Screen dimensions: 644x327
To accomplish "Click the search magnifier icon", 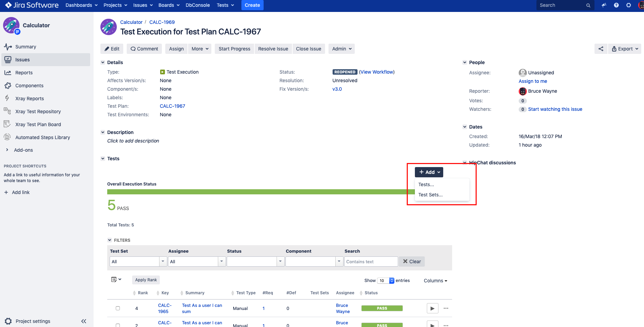I will click(x=588, y=5).
